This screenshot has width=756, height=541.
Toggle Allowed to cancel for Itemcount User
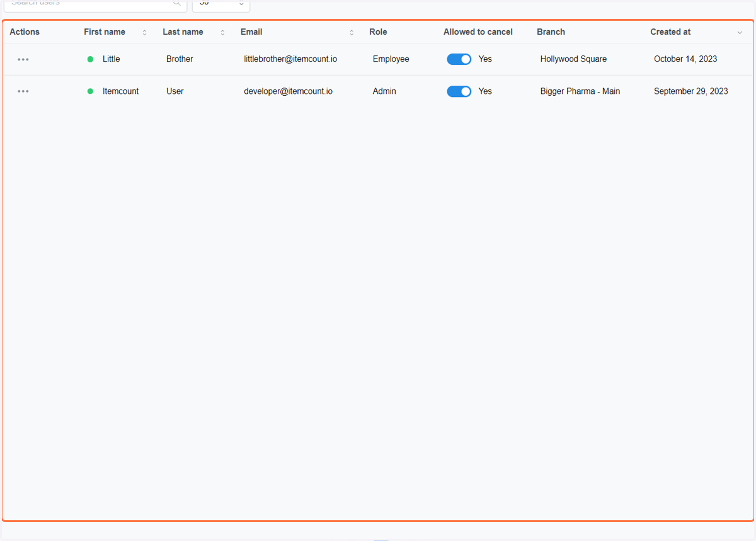tap(459, 91)
